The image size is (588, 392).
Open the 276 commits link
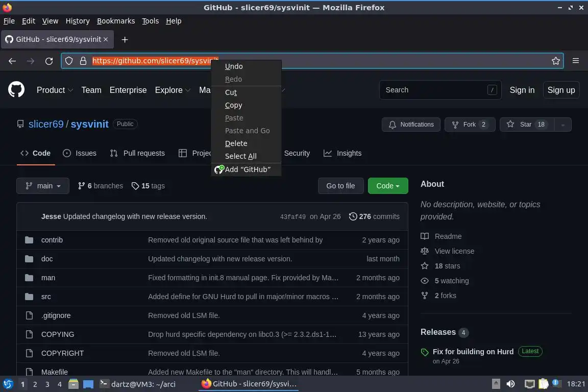point(374,216)
